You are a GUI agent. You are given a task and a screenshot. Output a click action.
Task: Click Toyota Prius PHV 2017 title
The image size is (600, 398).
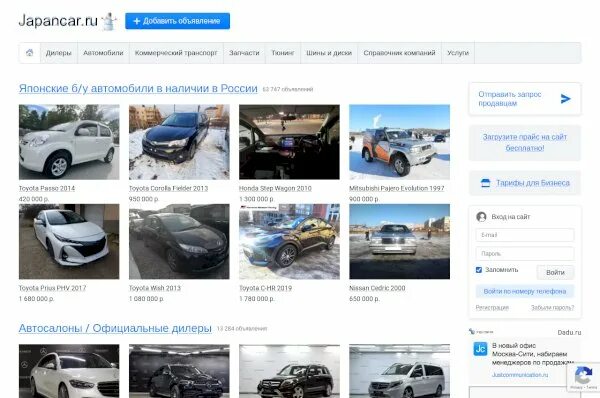pyautogui.click(x=52, y=288)
